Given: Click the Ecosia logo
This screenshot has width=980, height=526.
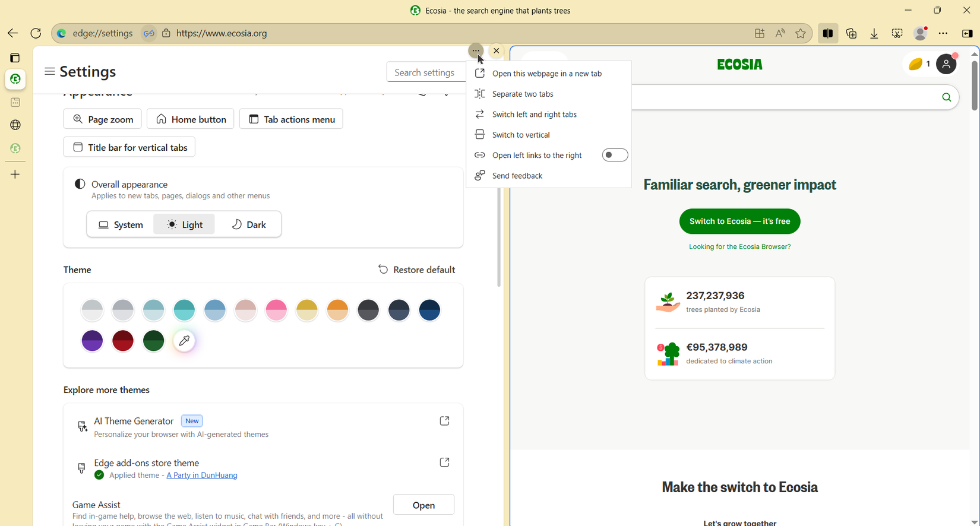Looking at the screenshot, I should tap(739, 64).
